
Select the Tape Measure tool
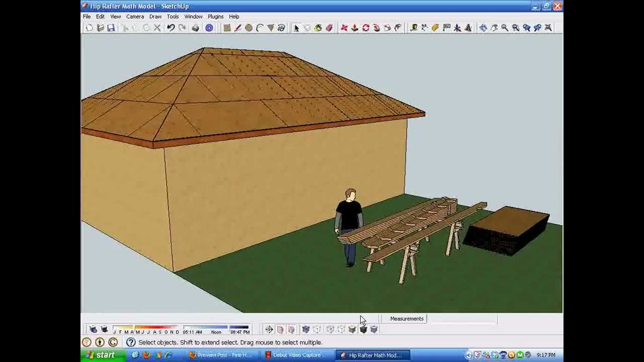pos(414,28)
